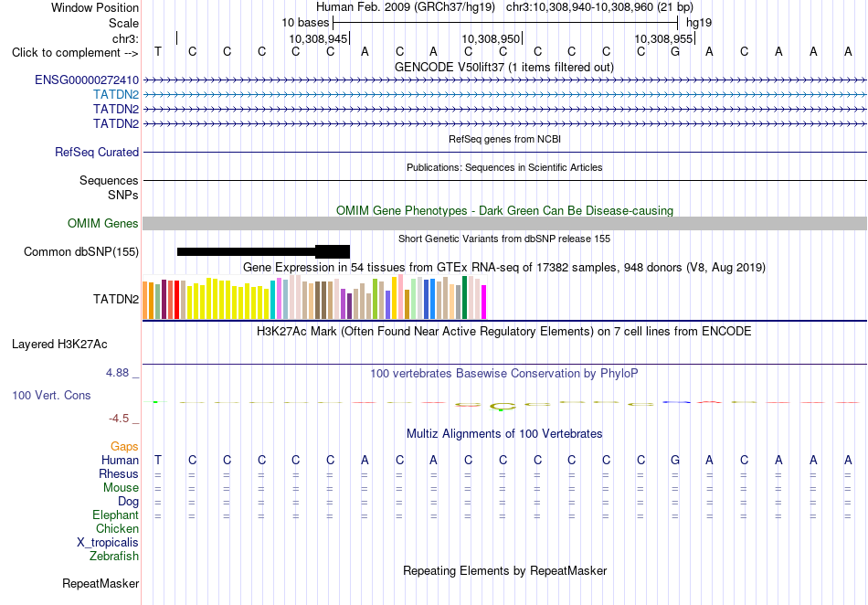Click the X_tropicalis species label

coord(108,543)
